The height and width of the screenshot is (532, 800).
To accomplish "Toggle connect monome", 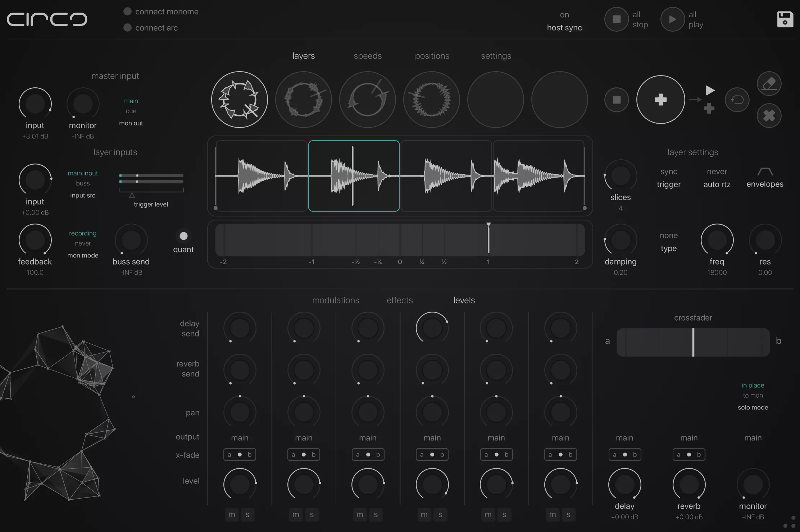I will (127, 11).
